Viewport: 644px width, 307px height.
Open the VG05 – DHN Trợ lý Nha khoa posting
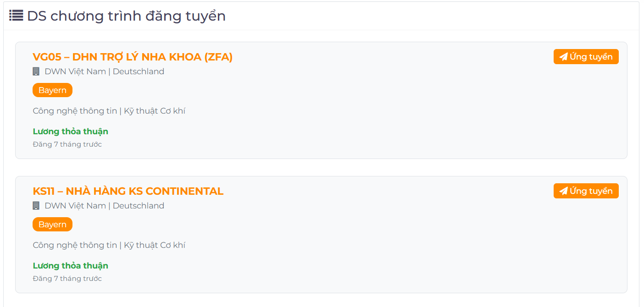[x=133, y=57]
